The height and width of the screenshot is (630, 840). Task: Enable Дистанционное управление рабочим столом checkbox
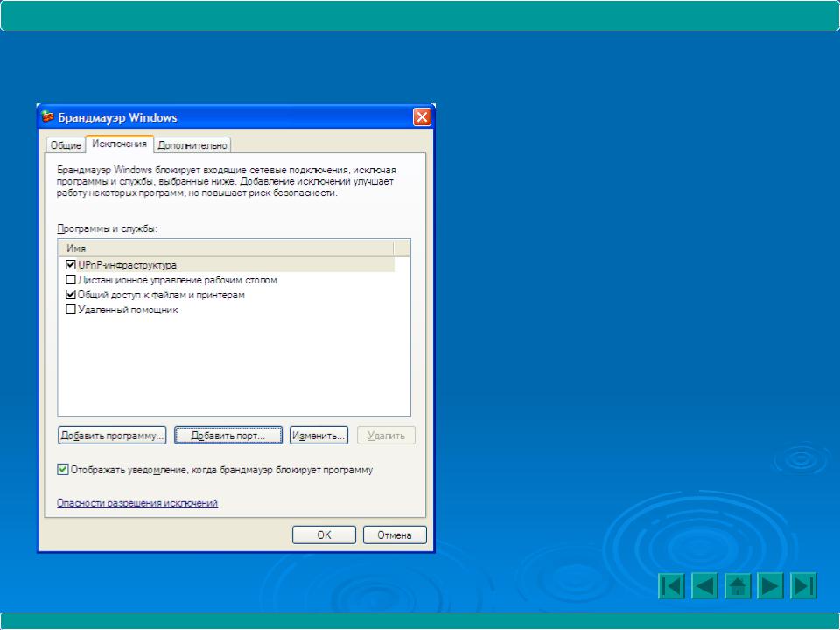pos(70,280)
